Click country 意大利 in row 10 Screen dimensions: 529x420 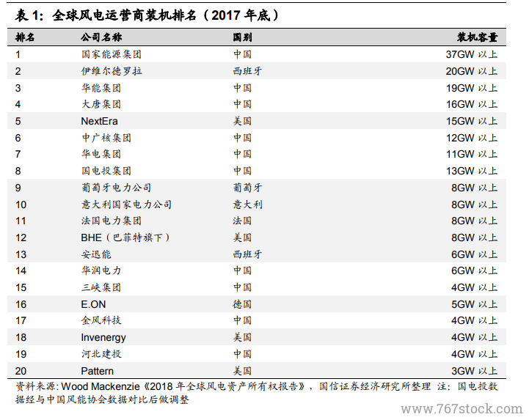247,205
